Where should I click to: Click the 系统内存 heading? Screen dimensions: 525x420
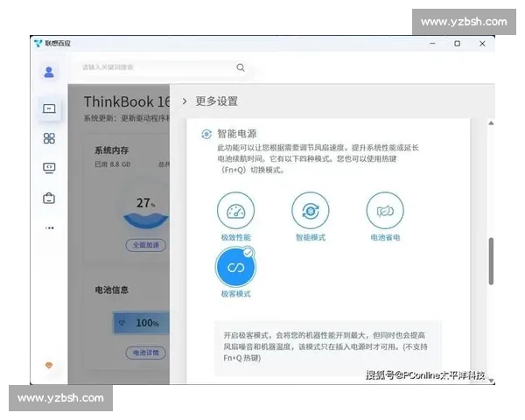[111, 150]
